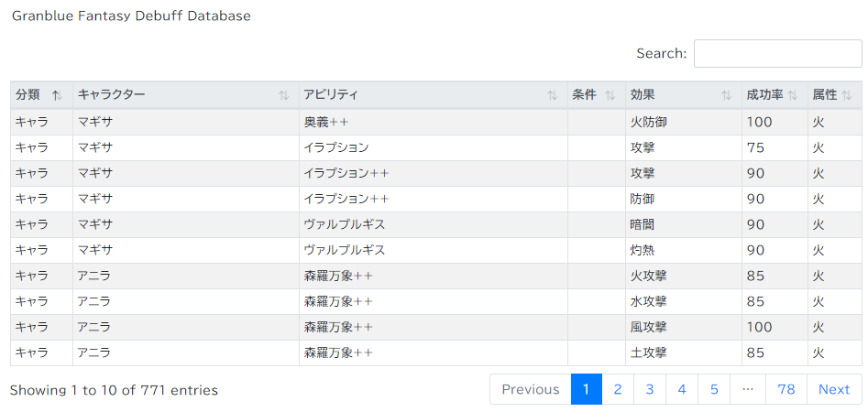Go to Previous page
868x412 pixels.
coord(531,389)
